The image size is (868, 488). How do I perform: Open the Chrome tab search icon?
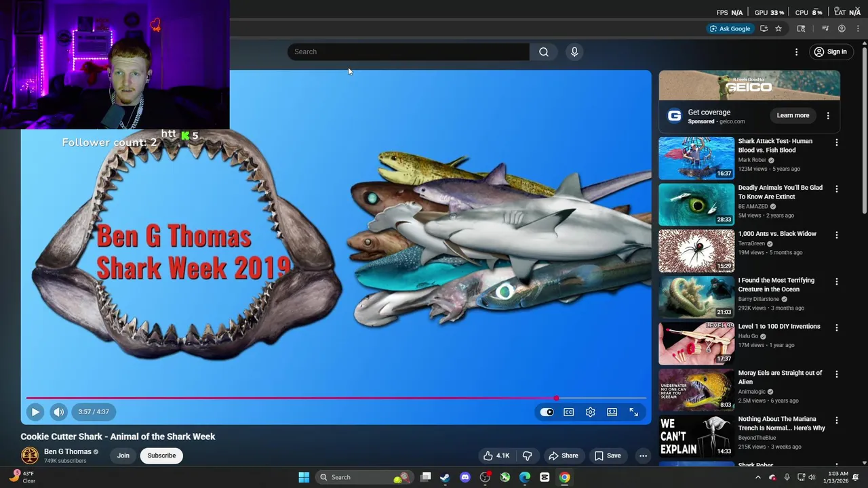(801, 28)
